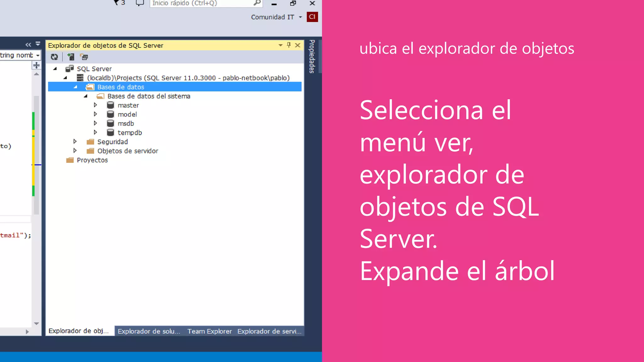Screen dimensions: 644x362
Task: Expand the Objetos de servidor folder
Action: coord(75,151)
